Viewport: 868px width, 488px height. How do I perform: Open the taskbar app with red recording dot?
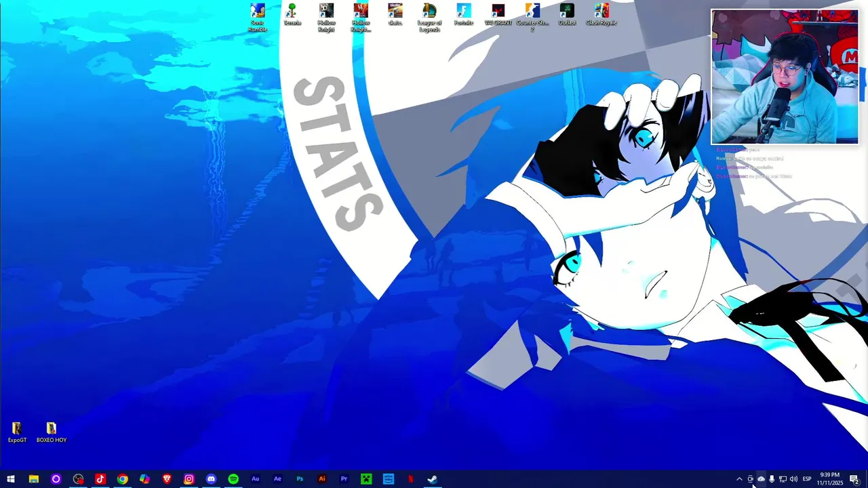[x=78, y=479]
